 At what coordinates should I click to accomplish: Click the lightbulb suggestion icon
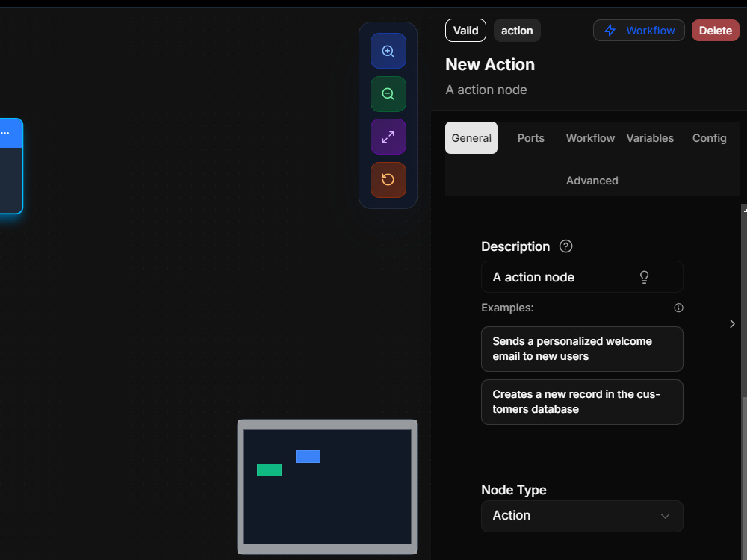tap(644, 277)
